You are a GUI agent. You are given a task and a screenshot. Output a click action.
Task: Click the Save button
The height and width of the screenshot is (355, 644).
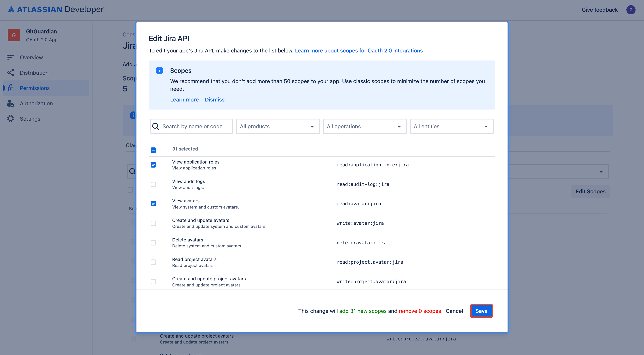[x=481, y=311]
